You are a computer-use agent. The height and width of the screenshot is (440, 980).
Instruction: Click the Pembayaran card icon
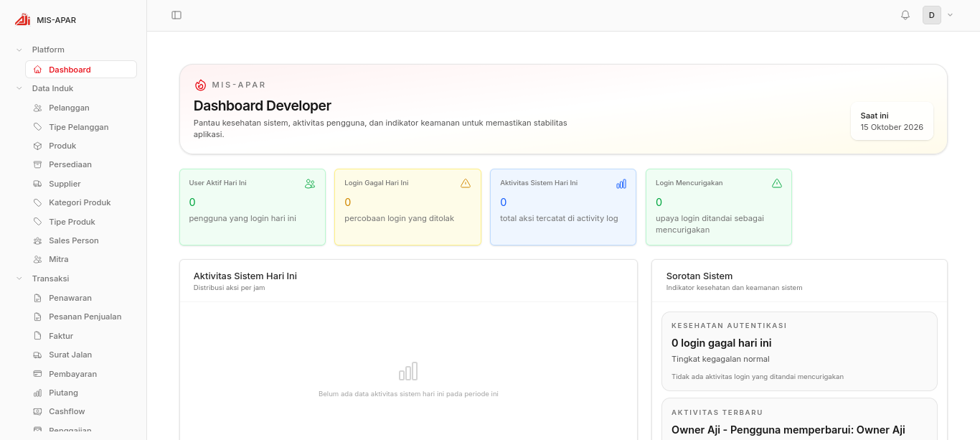[x=37, y=374]
